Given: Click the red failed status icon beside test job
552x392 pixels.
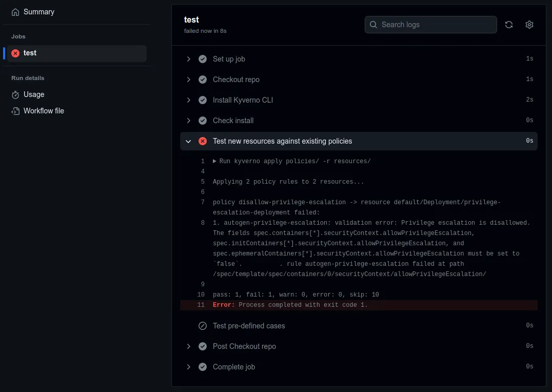Looking at the screenshot, I should tap(15, 53).
